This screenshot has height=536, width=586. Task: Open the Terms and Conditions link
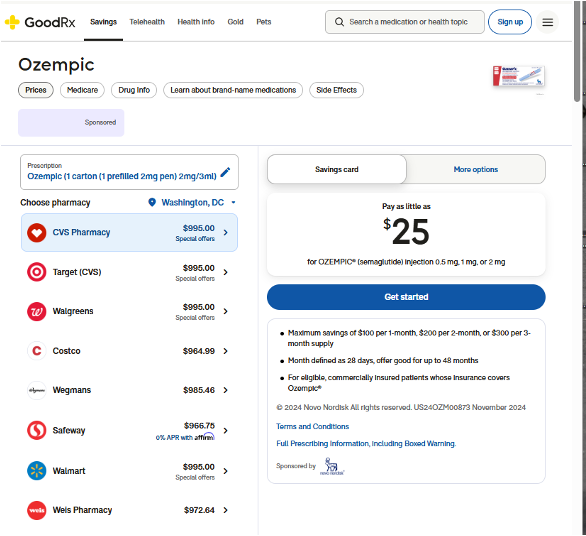[312, 426]
